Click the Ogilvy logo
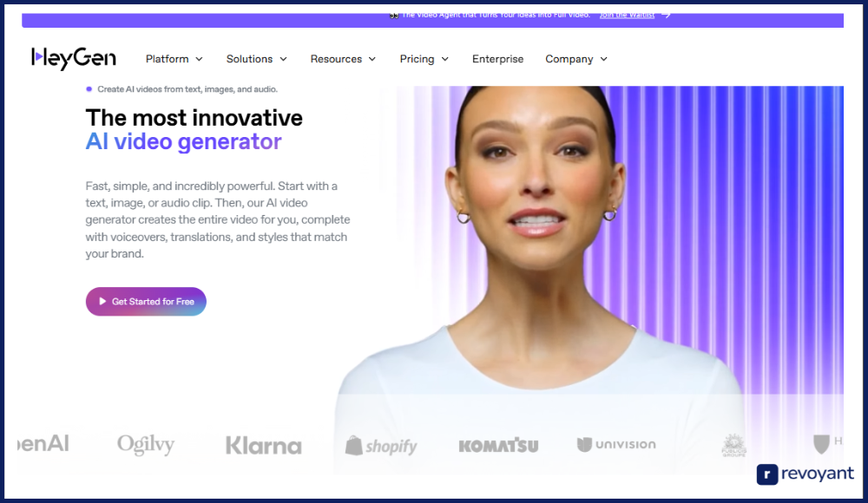 point(146,444)
